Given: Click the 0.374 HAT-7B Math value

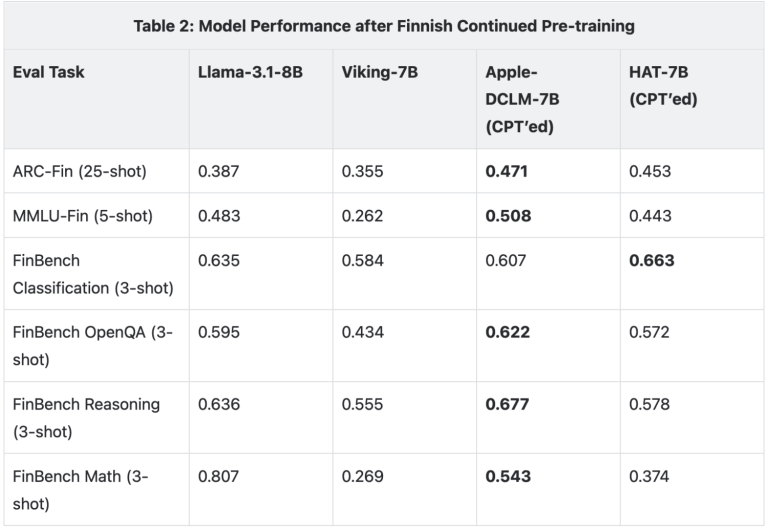Looking at the screenshot, I should pos(650,477).
